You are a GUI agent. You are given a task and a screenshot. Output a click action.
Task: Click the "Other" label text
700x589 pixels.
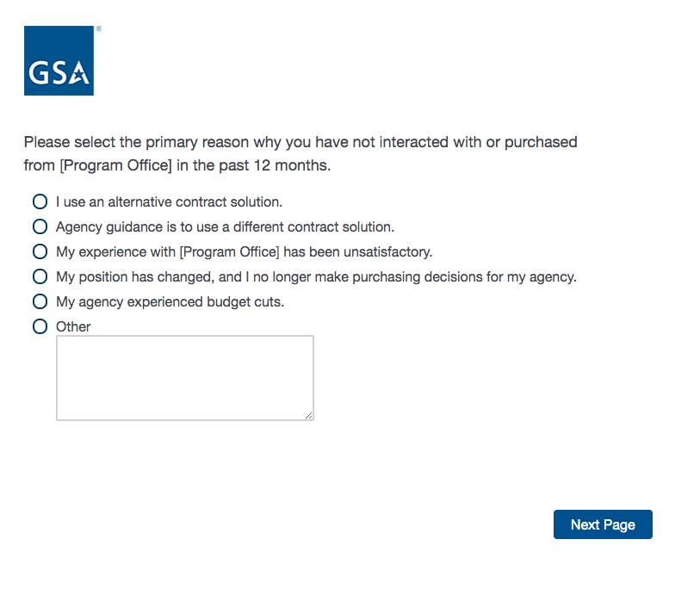coord(73,327)
